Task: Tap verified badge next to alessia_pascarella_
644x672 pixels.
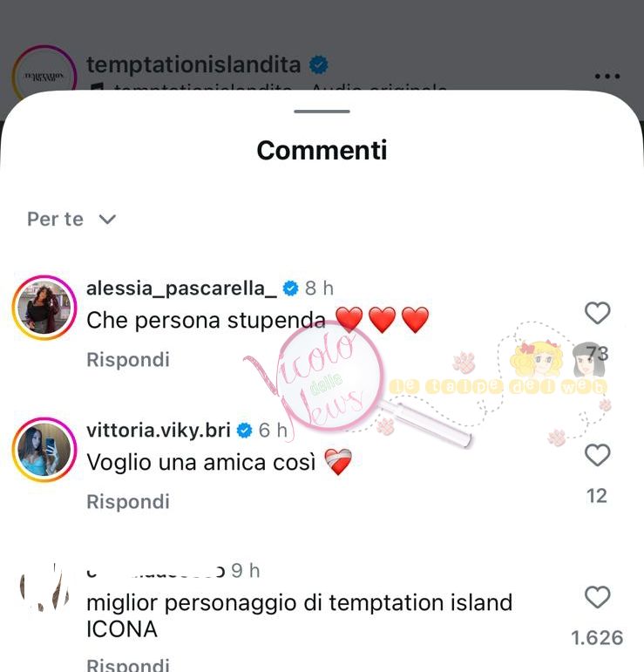Action: 291,288
